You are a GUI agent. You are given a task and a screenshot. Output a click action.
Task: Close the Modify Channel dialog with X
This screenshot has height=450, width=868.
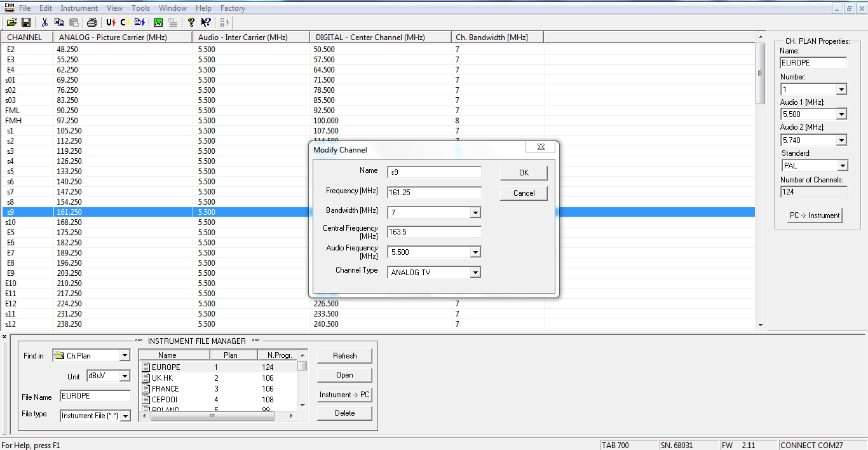541,147
